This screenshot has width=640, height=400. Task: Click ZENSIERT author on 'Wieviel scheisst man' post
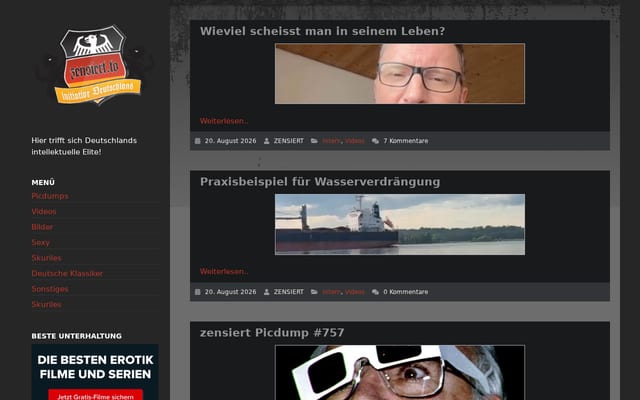289,141
